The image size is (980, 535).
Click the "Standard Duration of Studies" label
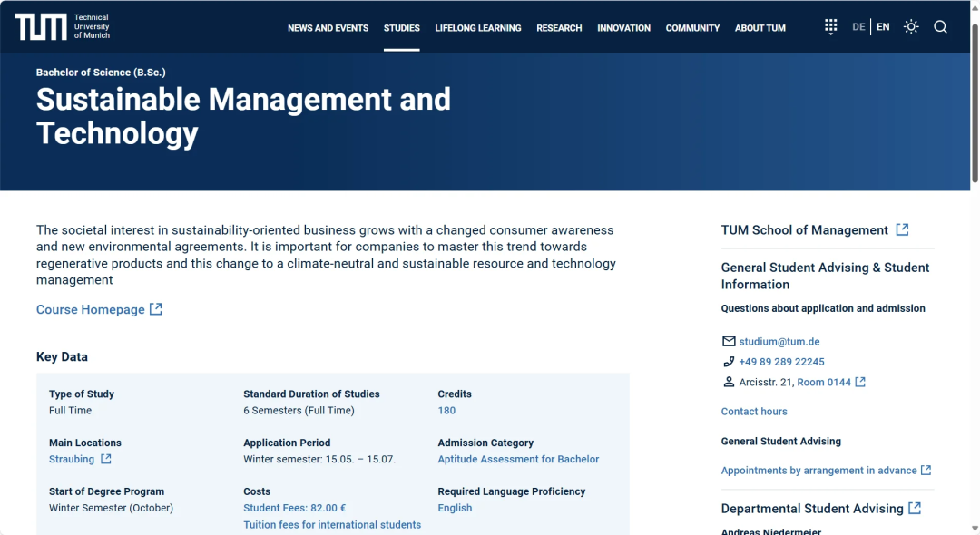tap(311, 394)
